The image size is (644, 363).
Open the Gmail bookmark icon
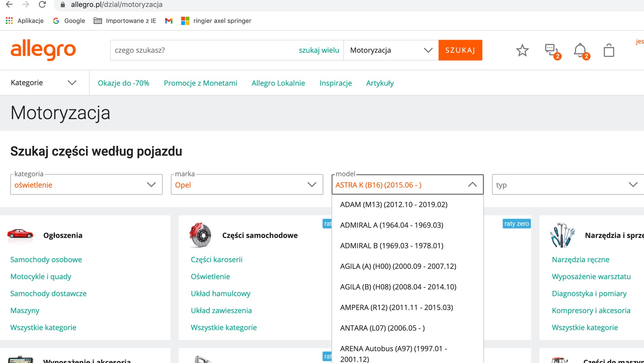169,21
